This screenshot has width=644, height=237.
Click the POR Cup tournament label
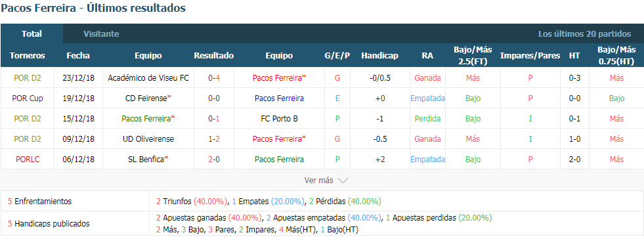coord(28,98)
